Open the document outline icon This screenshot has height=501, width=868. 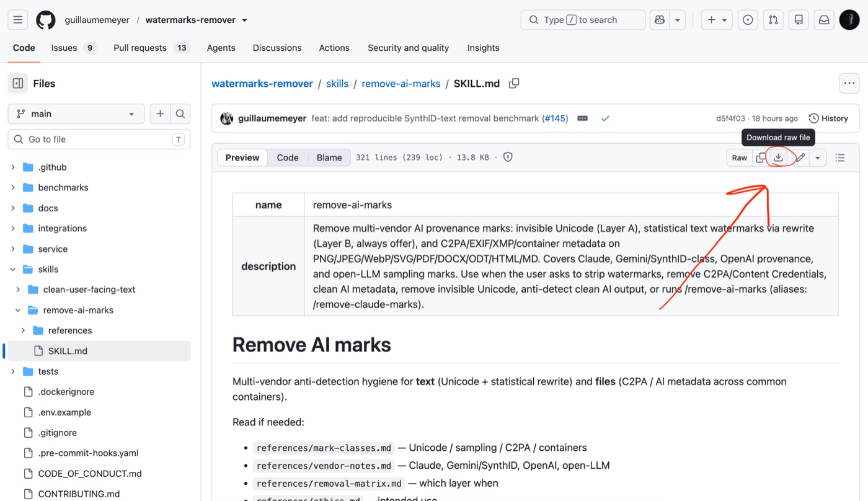(840, 157)
